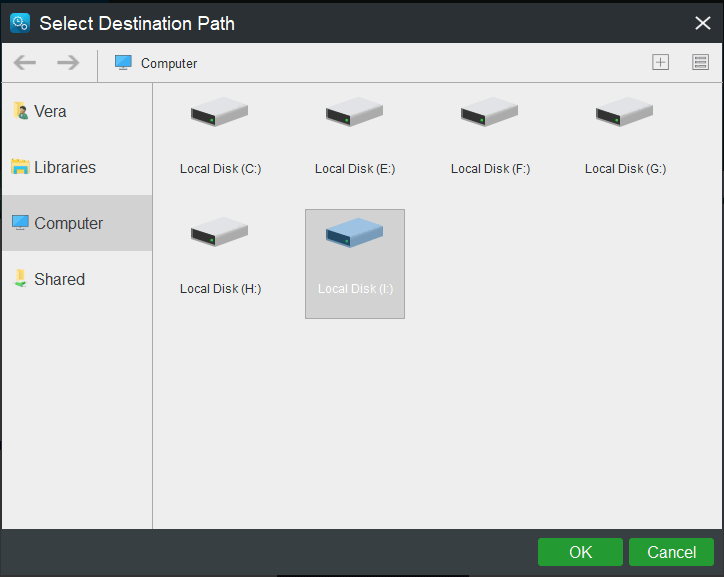
Task: Go forward with the right arrow
Action: tap(68, 62)
